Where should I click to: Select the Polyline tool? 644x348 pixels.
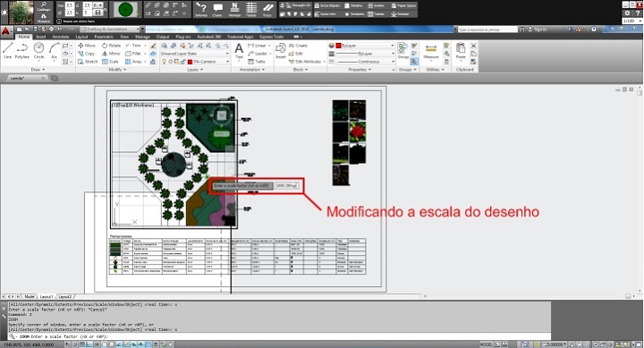coord(22,50)
